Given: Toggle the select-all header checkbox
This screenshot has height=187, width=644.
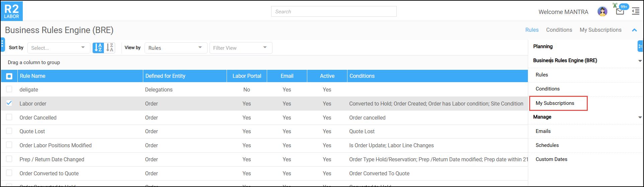Looking at the screenshot, I should [9, 76].
